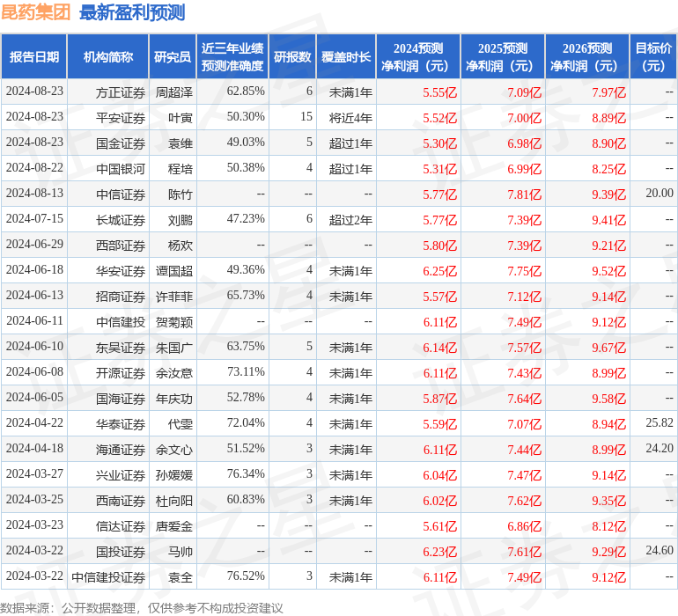
Task: Click the 覆盖时长 column header
Action: pyautogui.click(x=346, y=56)
